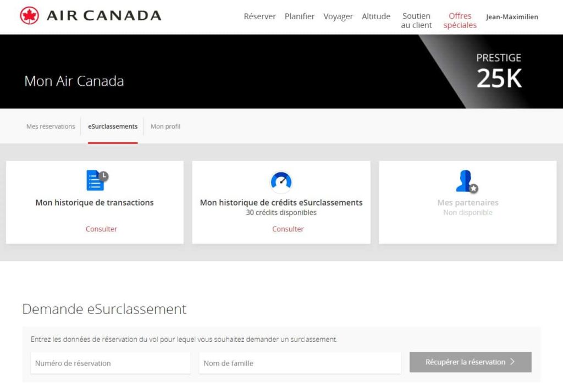Switch to the Mes réservations tab
Screen dimensions: 563x392
[50, 126]
